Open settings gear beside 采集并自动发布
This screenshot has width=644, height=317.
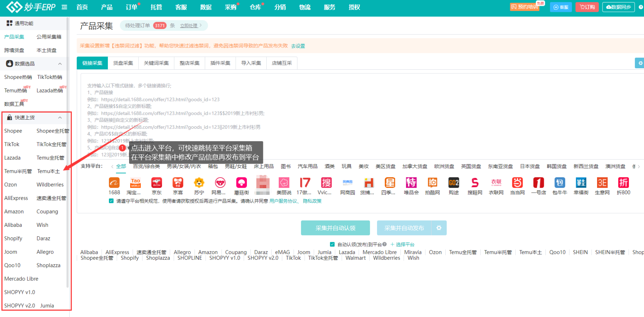pyautogui.click(x=439, y=228)
